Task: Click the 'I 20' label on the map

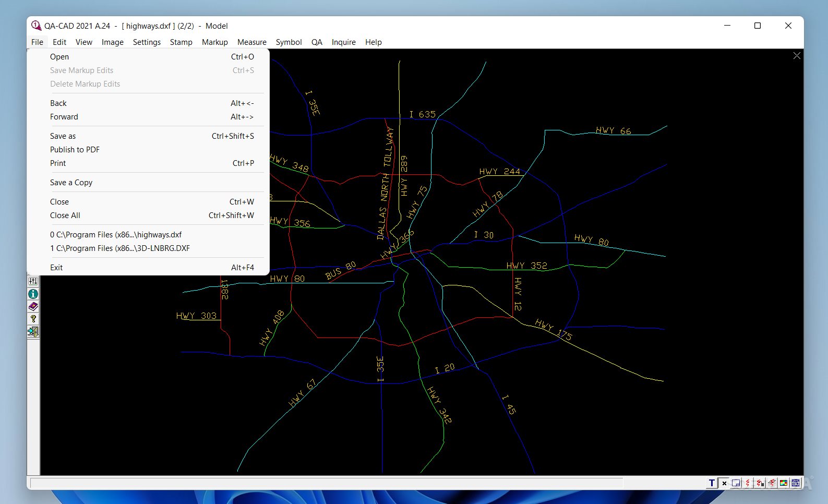Action: coord(445,368)
